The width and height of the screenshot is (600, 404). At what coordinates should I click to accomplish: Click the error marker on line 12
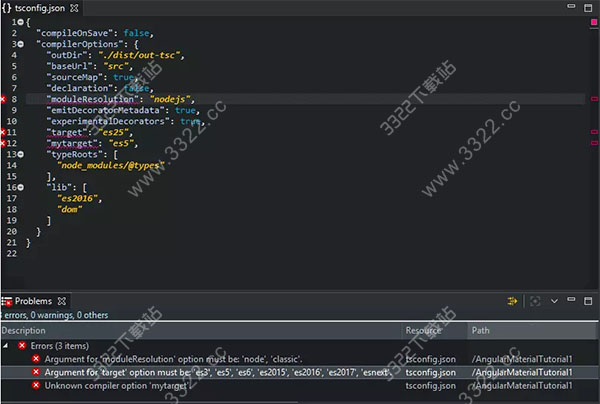coord(4,143)
